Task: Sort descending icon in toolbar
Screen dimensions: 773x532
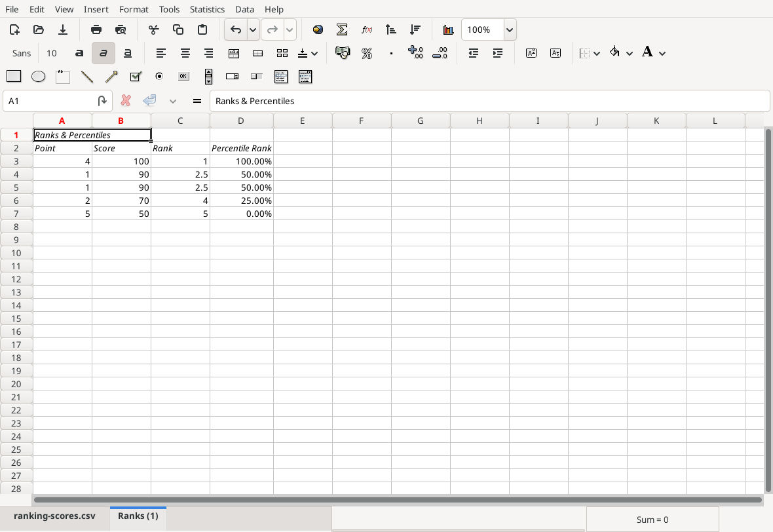Action: (x=415, y=29)
